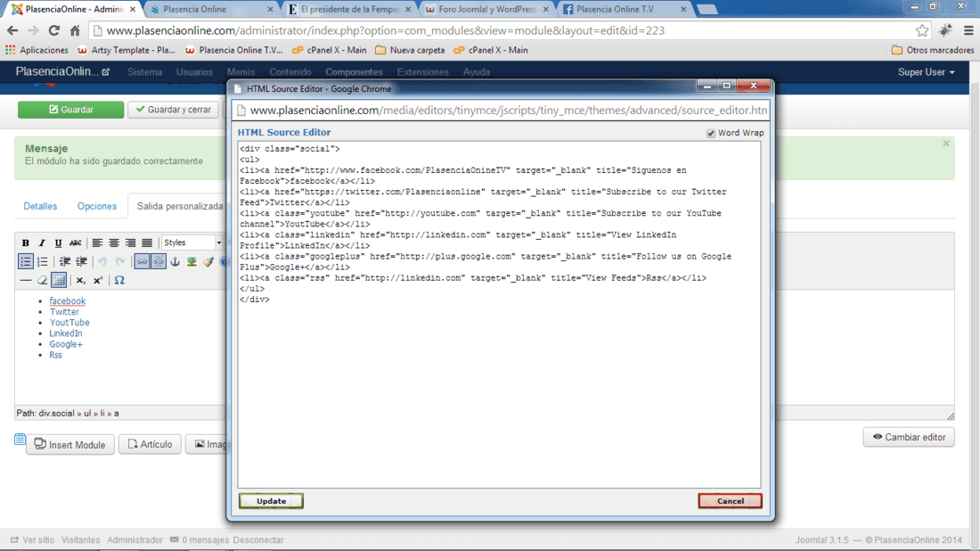Viewport: 980px width, 551px height.
Task: Open the PlasenciaOnlin... site link in admin bar
Action: pos(62,72)
